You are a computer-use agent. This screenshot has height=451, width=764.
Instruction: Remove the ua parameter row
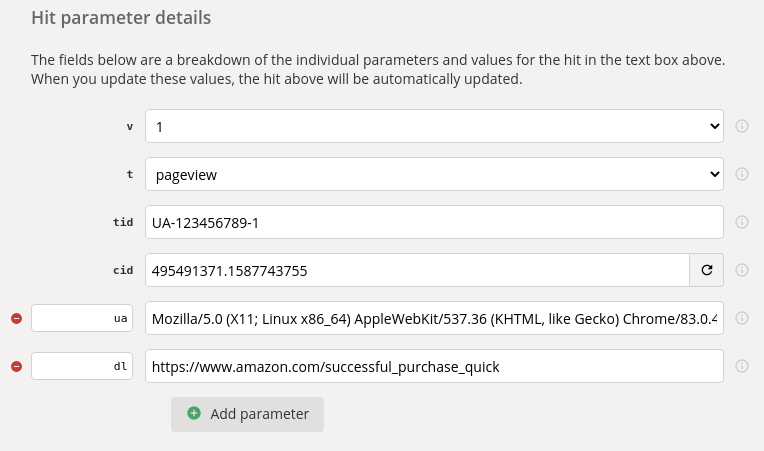pyautogui.click(x=16, y=318)
